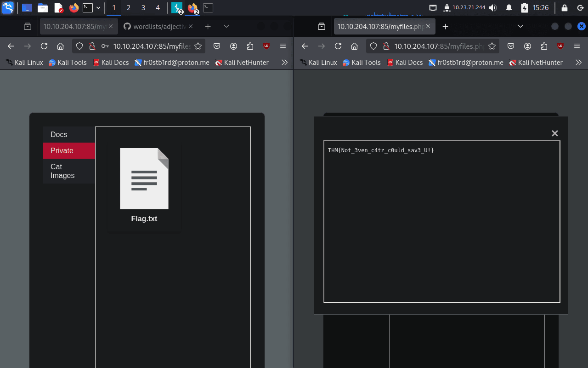The width and height of the screenshot is (588, 368).
Task: Open Extensions puzzle icon in left browser
Action: pyautogui.click(x=250, y=46)
